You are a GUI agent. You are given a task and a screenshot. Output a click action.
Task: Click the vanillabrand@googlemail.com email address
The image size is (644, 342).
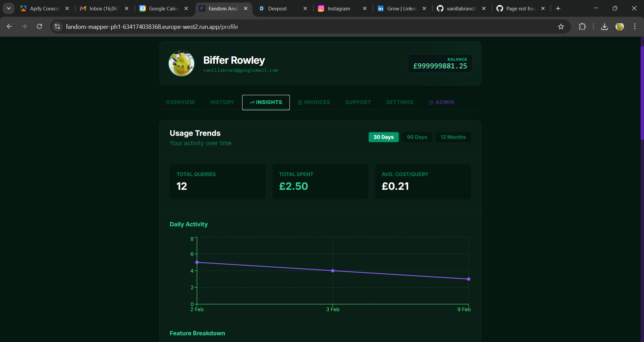[240, 70]
